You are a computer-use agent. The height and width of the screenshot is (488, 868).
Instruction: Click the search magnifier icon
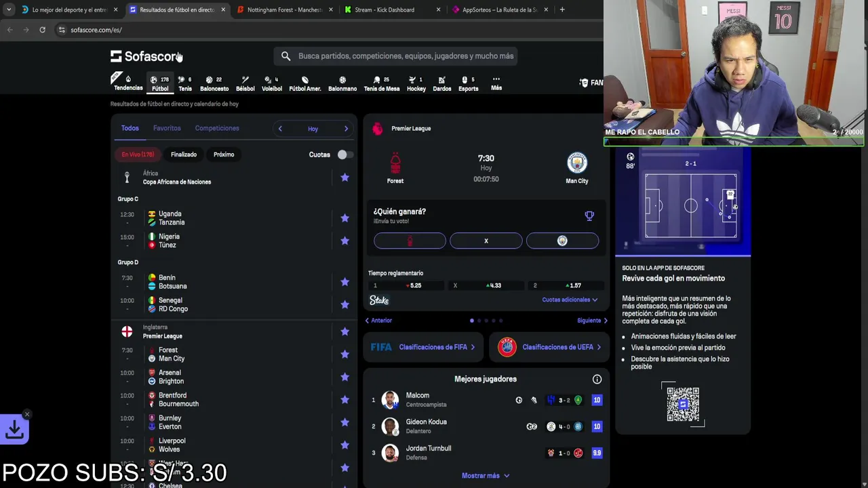coord(285,56)
